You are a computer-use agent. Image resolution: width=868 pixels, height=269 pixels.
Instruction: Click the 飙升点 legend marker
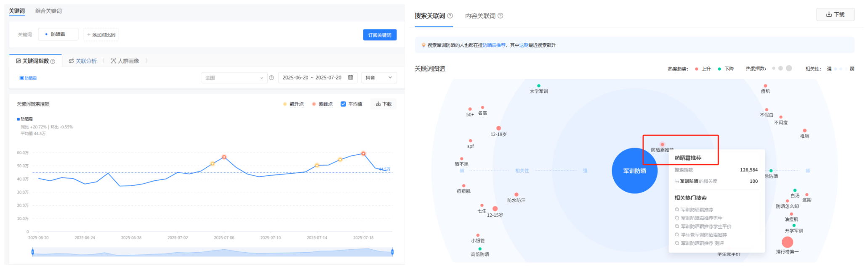click(285, 104)
